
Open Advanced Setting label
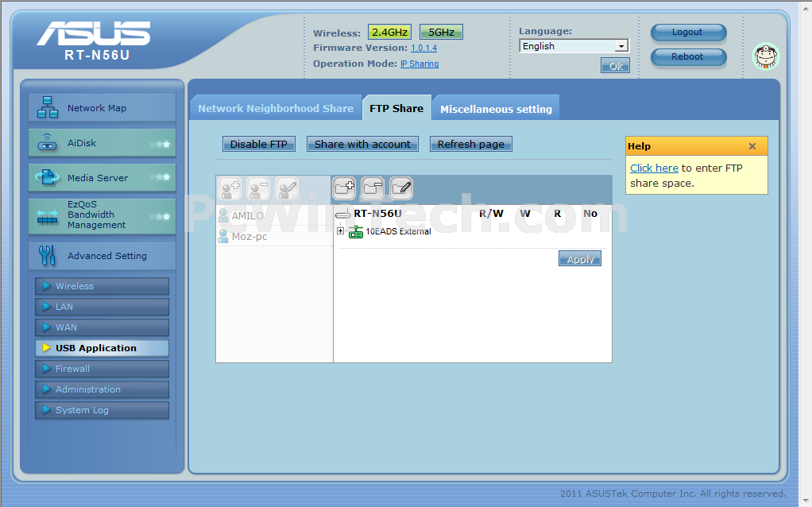click(107, 256)
